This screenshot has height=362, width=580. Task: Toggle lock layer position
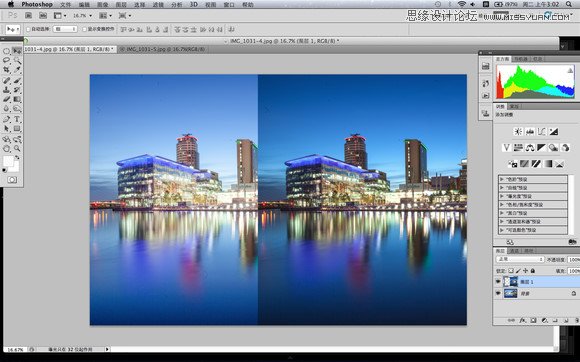tap(525, 271)
